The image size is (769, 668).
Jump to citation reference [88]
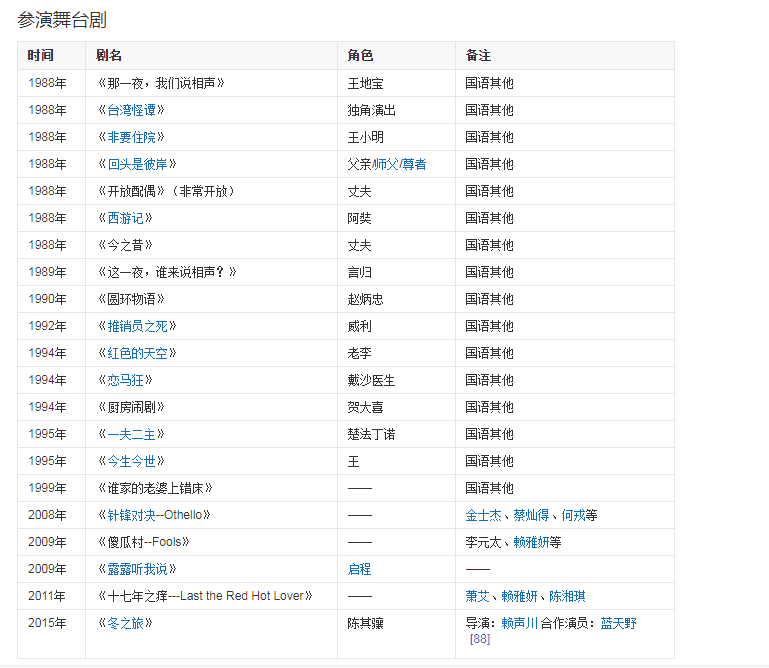click(x=479, y=639)
